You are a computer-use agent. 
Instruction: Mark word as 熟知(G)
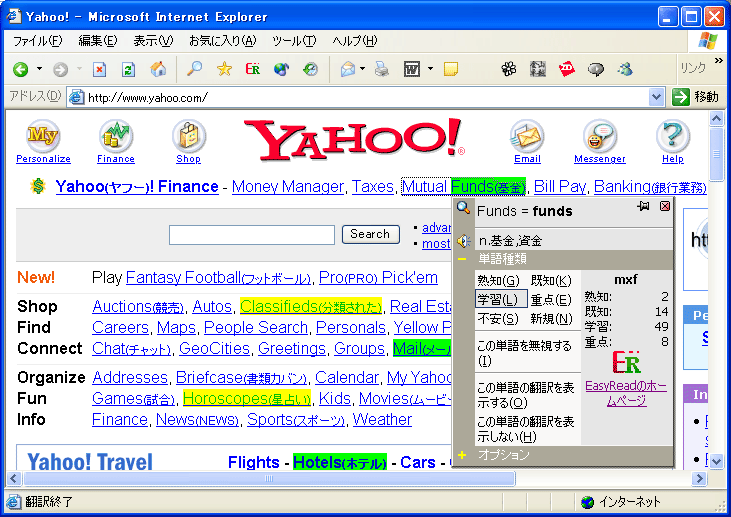coord(498,280)
